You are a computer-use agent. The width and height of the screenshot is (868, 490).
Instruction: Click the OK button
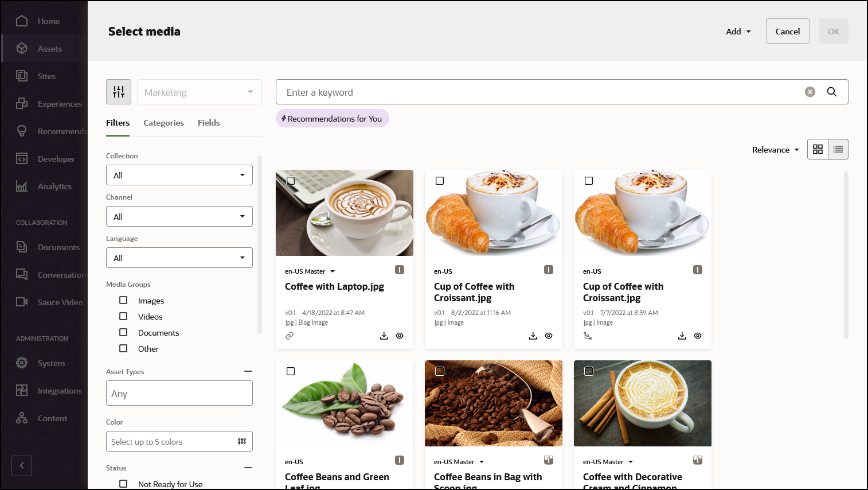[x=834, y=31]
